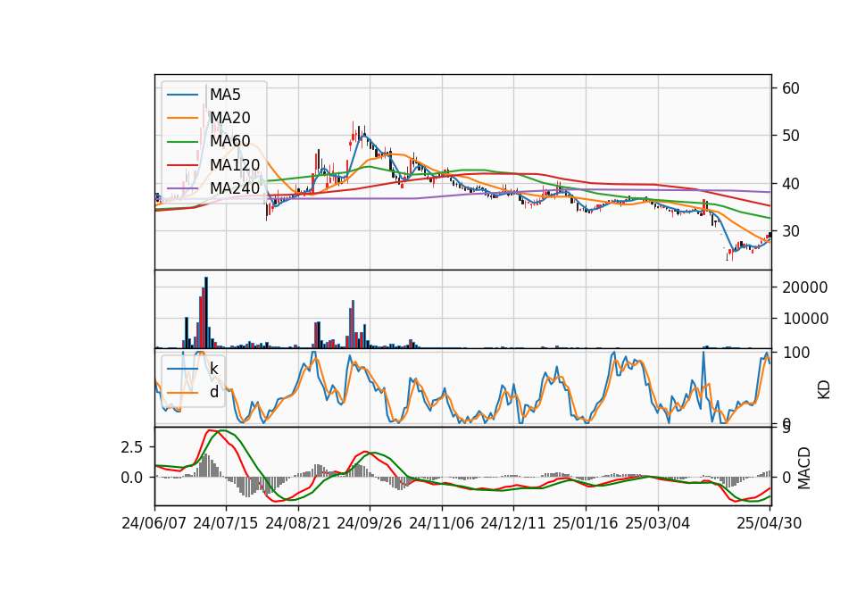
Task: Click the KD axis value 100
Action: [795, 353]
